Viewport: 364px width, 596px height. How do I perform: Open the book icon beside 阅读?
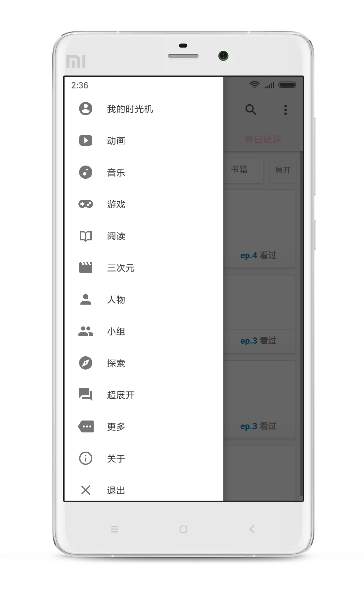coord(86,236)
